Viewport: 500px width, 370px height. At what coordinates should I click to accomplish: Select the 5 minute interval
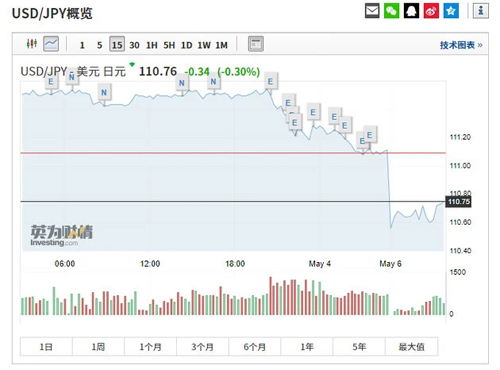pyautogui.click(x=99, y=45)
